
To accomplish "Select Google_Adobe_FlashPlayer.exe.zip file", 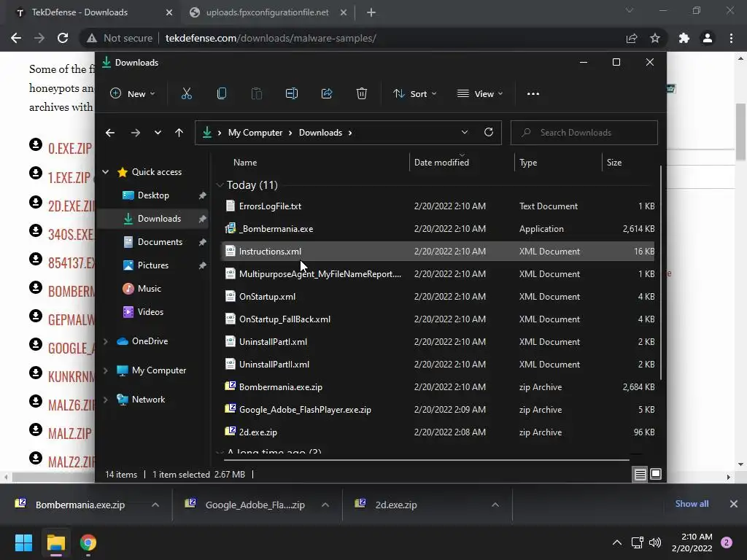I will click(438, 410).
